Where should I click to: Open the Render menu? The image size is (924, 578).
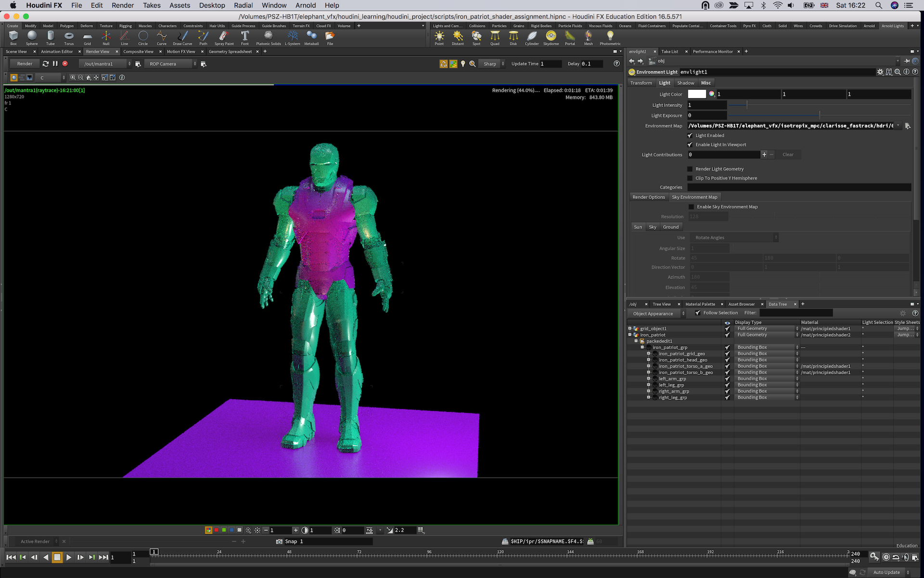click(x=123, y=5)
